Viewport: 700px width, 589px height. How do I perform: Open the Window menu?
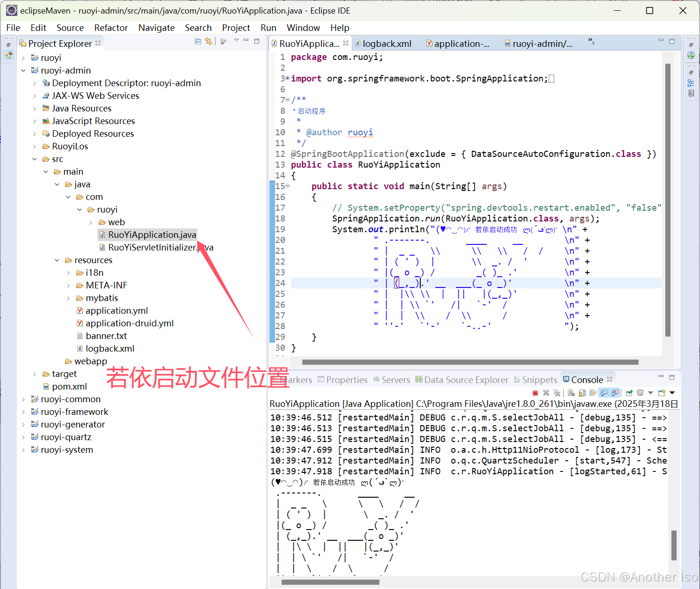click(x=303, y=28)
